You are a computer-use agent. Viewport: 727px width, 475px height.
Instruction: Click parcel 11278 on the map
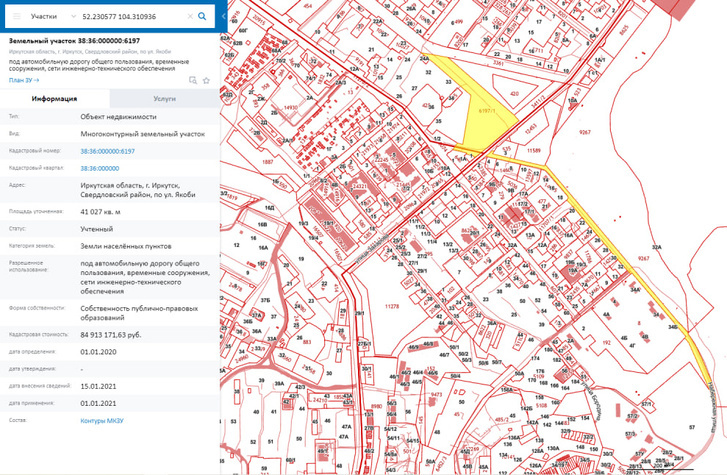(392, 306)
